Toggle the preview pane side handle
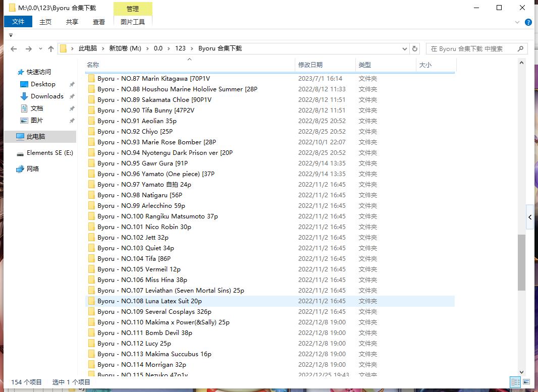The width and height of the screenshot is (538, 392). pyautogui.click(x=530, y=217)
